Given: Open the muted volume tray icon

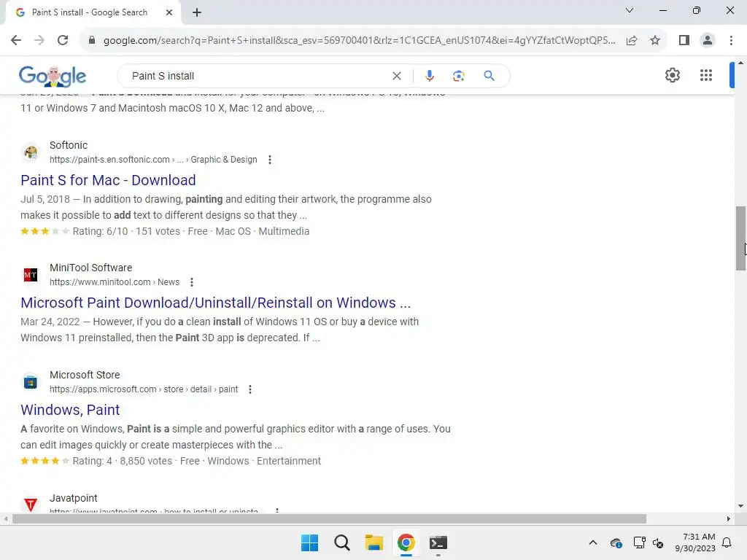Looking at the screenshot, I should 658,542.
